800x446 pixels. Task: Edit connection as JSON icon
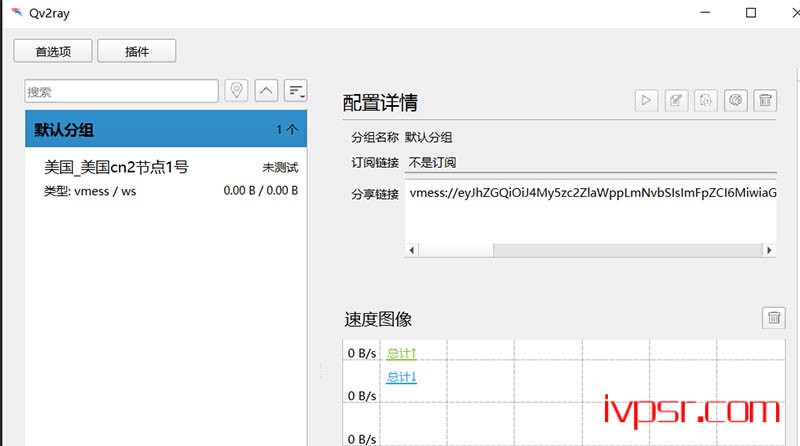point(706,100)
